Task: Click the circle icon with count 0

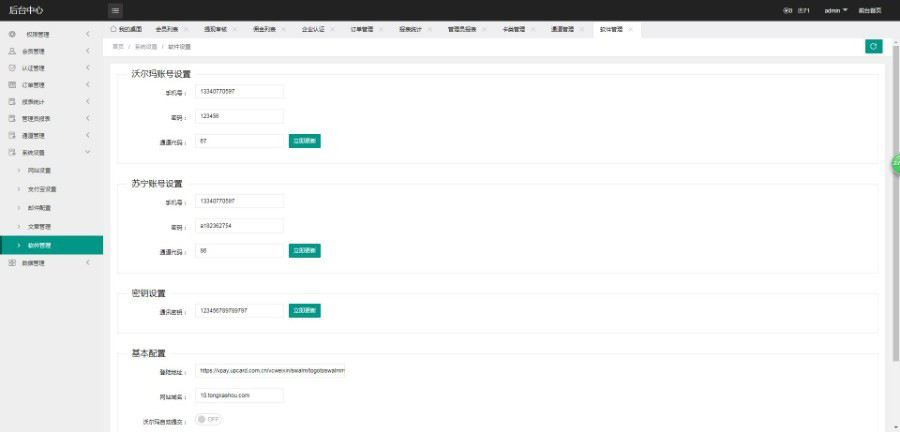Action: point(788,10)
